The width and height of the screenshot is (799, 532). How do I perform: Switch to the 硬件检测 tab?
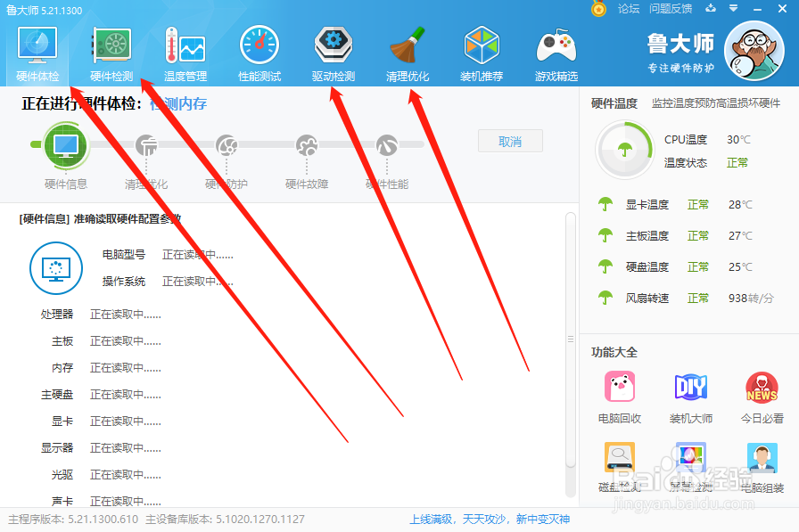[111, 54]
